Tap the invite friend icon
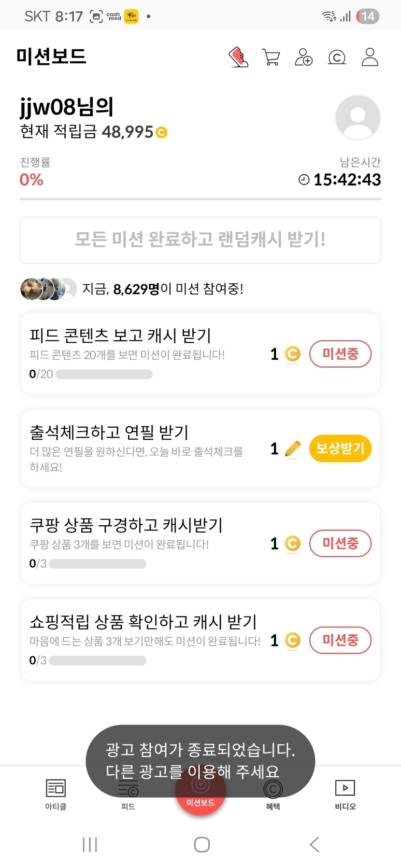 tap(303, 57)
